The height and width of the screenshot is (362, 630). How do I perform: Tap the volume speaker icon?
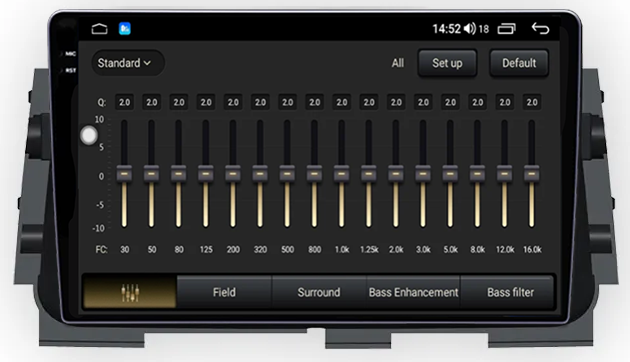pyautogui.click(x=469, y=29)
